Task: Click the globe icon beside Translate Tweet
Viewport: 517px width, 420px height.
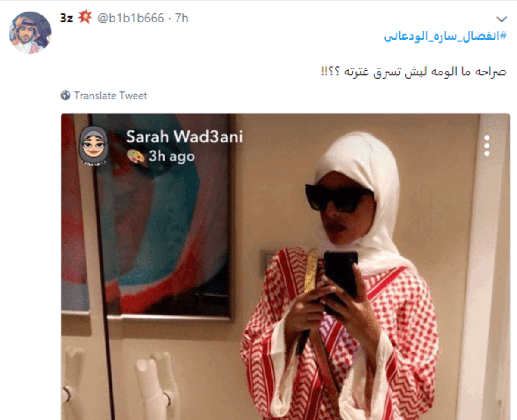Action: [65, 96]
